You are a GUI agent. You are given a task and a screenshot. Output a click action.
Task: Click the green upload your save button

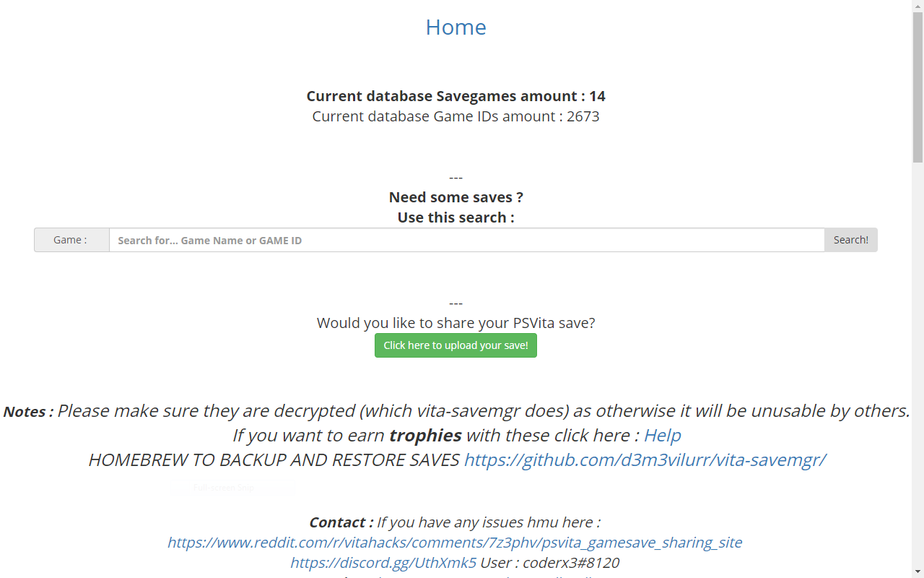point(456,345)
